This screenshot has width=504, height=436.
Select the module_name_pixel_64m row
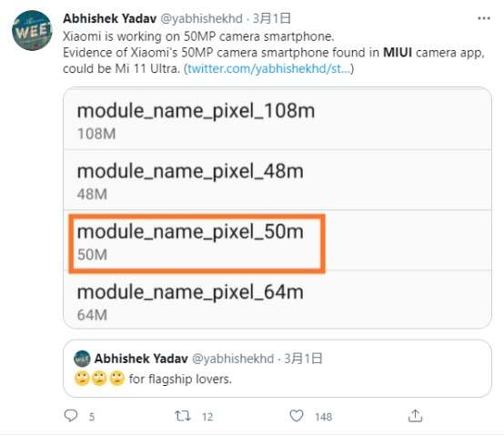point(277,299)
